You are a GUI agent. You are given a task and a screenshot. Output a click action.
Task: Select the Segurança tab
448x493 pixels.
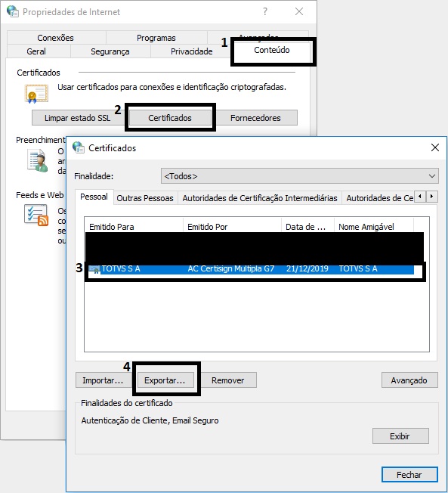point(110,51)
